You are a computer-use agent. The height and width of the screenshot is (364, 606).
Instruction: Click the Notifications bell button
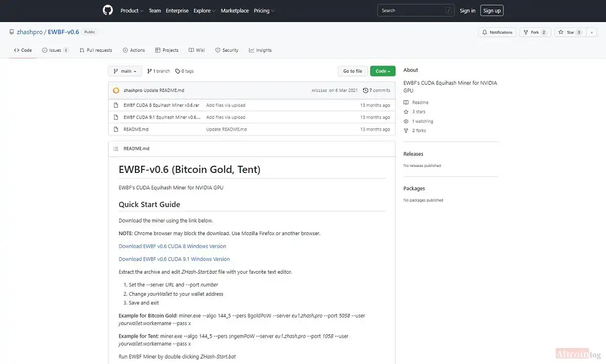pos(497,32)
